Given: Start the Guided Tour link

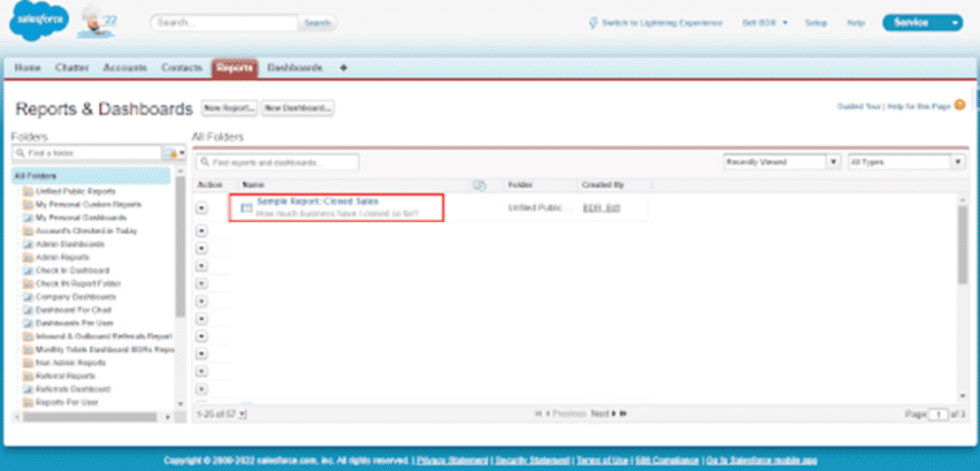Looking at the screenshot, I should (x=858, y=106).
